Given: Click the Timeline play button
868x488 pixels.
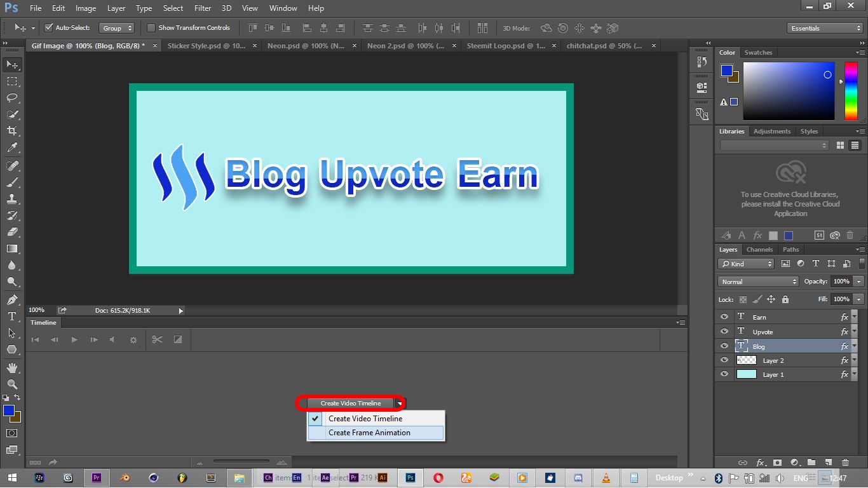Looking at the screenshot, I should pos(74,340).
